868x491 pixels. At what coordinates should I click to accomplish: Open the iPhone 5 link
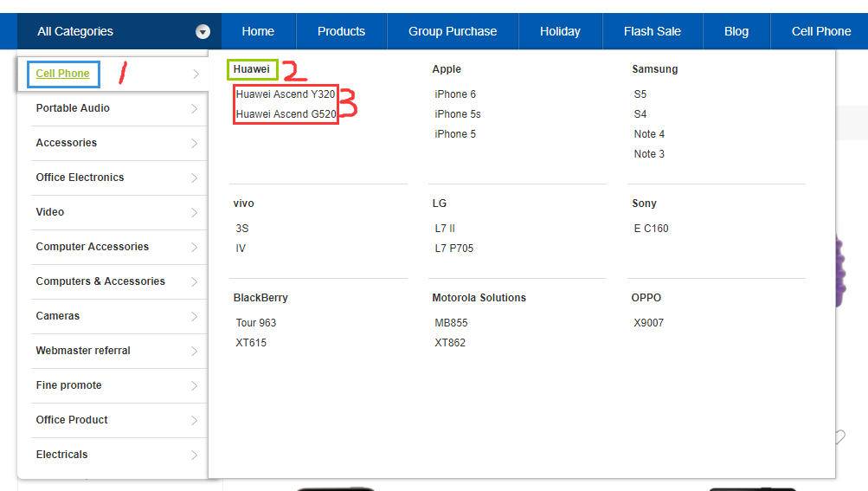coord(455,134)
